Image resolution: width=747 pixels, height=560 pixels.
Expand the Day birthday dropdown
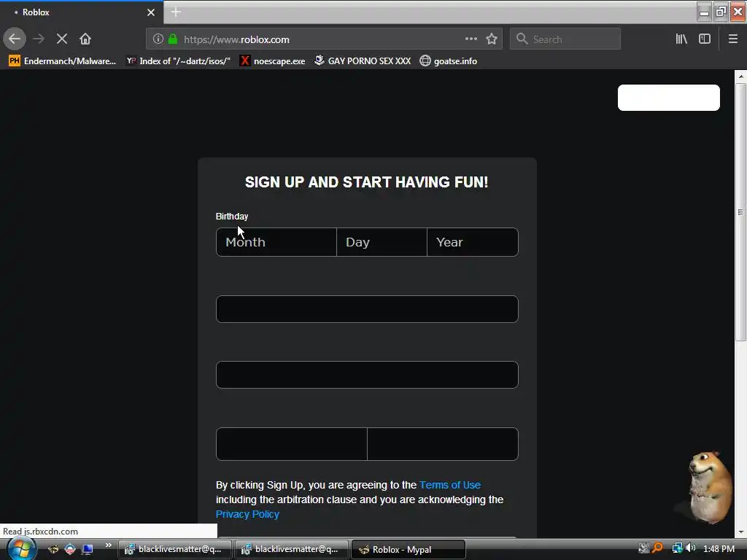click(x=382, y=242)
